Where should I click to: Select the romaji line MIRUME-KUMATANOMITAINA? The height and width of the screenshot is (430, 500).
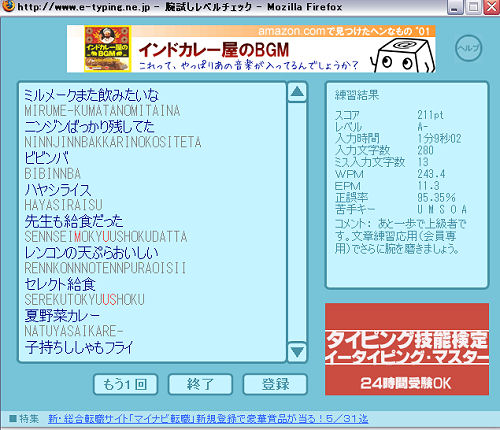(x=102, y=111)
